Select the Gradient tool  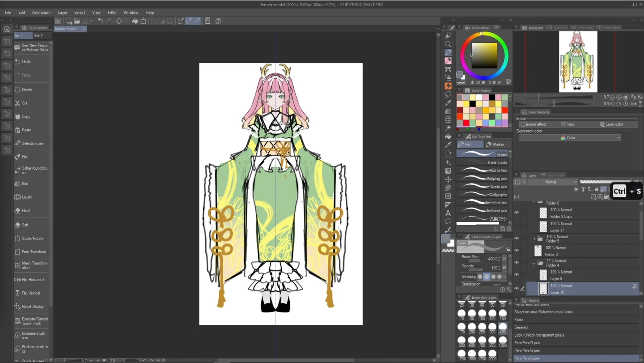tap(448, 171)
